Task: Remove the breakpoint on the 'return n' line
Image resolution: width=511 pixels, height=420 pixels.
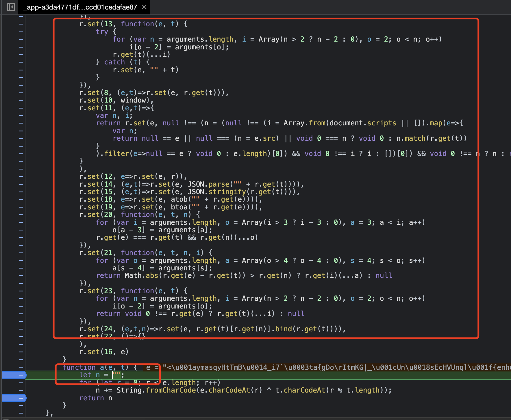Action: (14, 398)
